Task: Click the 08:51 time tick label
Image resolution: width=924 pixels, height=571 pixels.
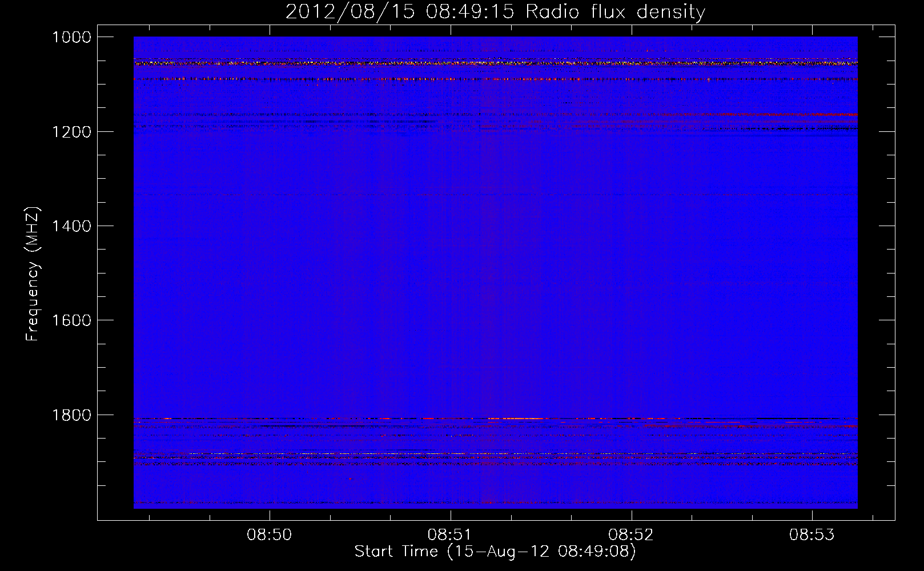Action: click(x=450, y=534)
